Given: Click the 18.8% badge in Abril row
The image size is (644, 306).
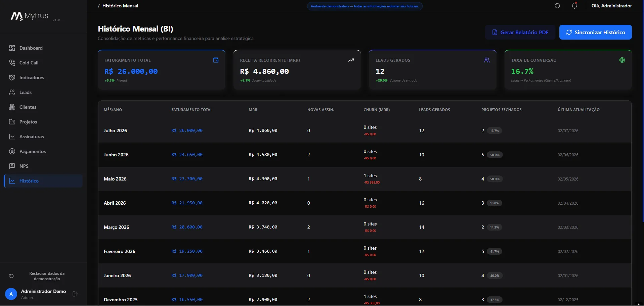Looking at the screenshot, I should point(495,203).
